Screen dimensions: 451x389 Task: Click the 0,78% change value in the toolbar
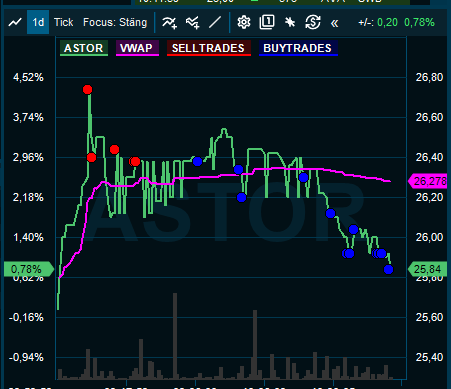(419, 22)
